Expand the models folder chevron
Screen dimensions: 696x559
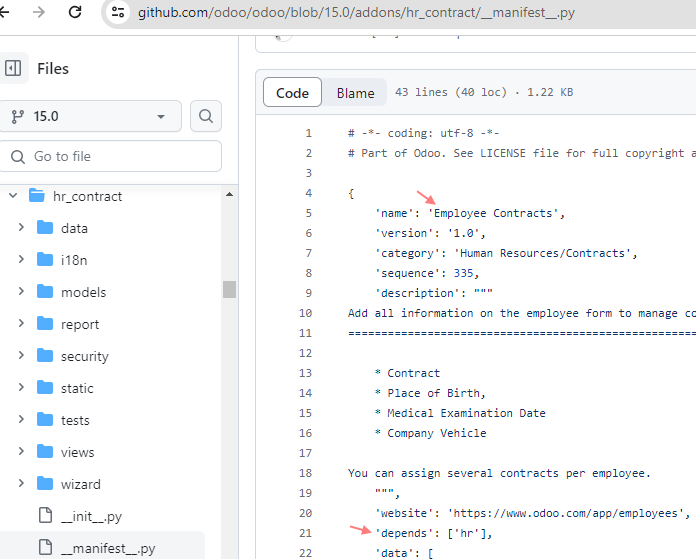click(21, 292)
